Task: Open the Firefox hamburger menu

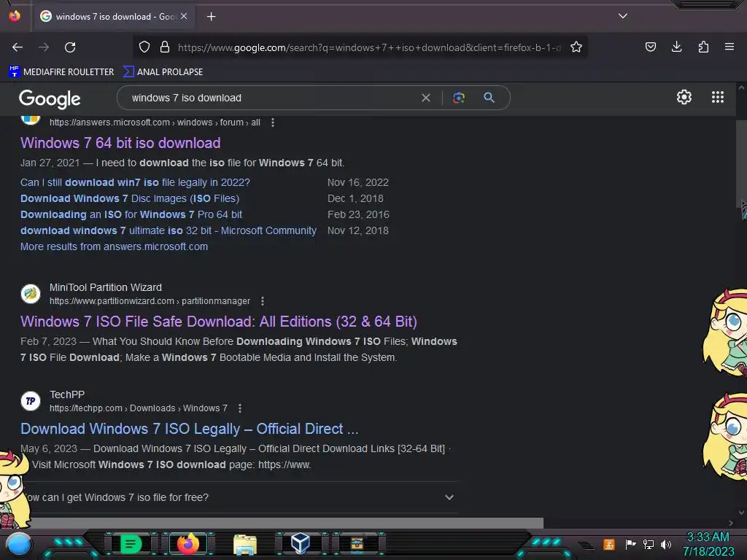Action: point(729,47)
